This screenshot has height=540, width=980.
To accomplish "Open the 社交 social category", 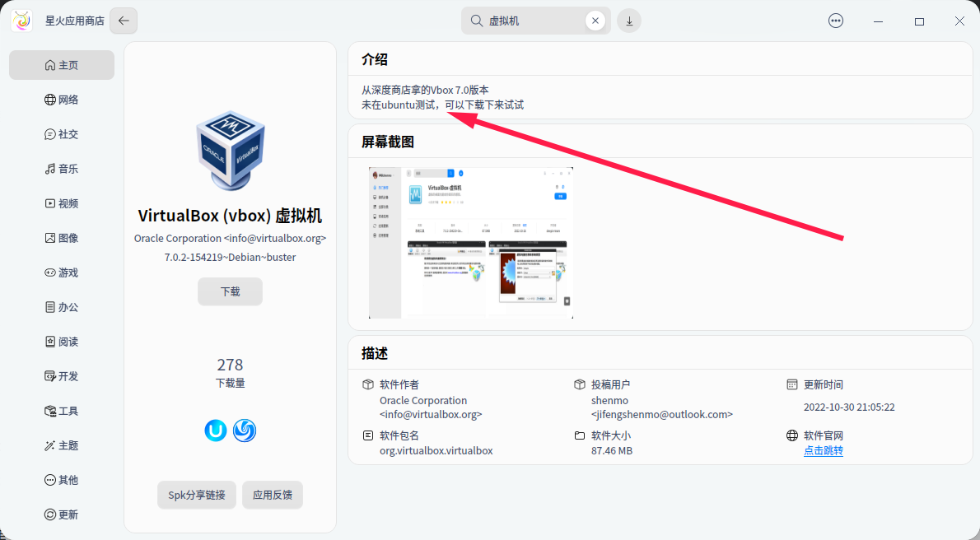I will tap(62, 134).
